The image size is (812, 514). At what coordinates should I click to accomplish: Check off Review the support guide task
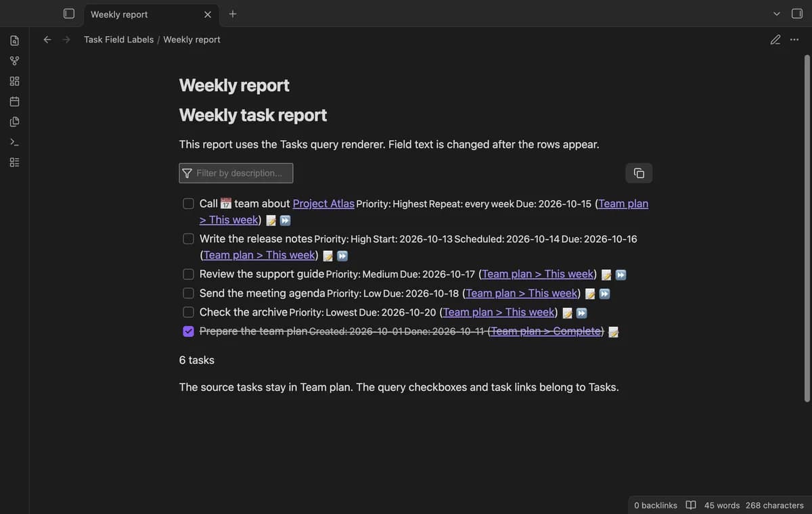click(x=189, y=274)
